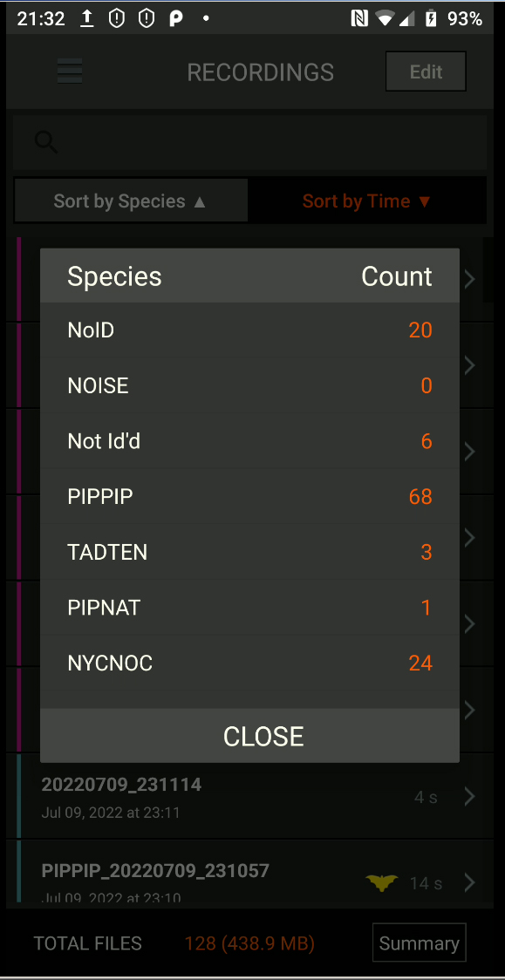Viewport: 505px width, 980px height.
Task: Open the Summary button
Action: coord(419,943)
